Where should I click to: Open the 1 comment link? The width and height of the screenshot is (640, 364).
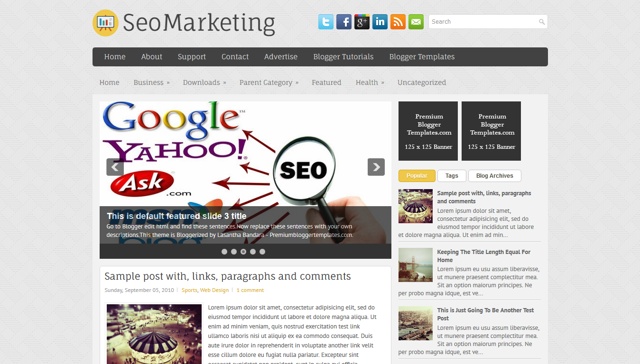coord(250,290)
